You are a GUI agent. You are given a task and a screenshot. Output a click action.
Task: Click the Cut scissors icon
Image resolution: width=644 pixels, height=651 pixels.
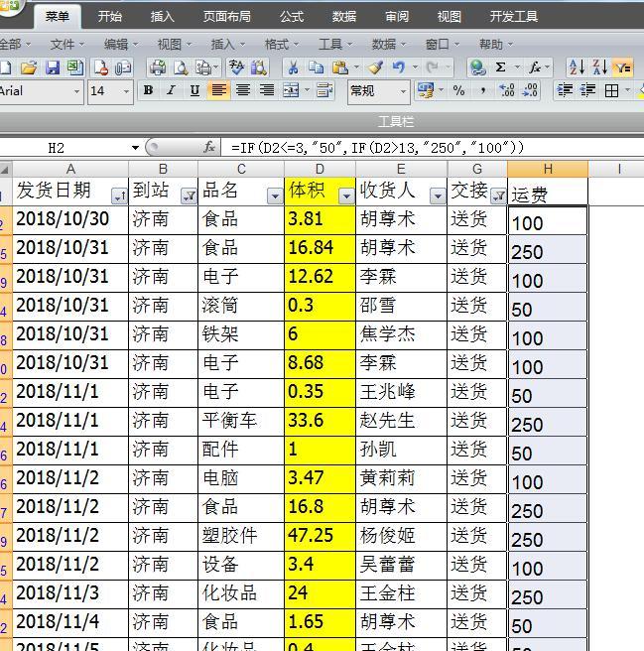coord(293,67)
